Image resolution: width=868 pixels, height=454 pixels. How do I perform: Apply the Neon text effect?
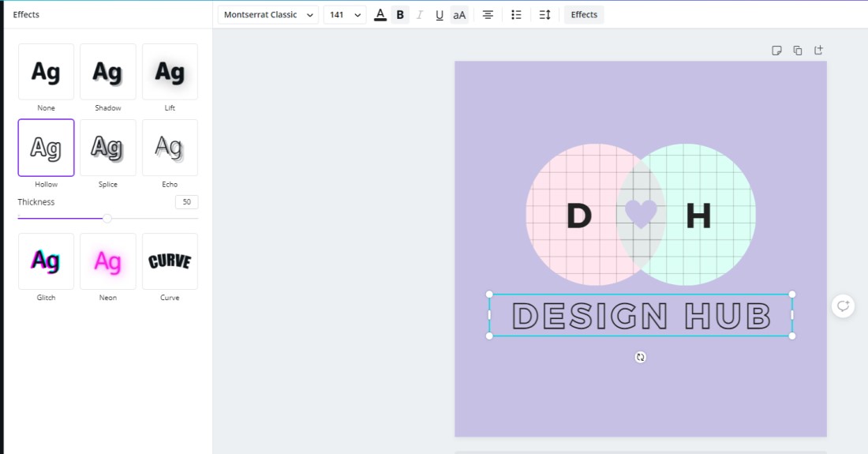tap(108, 261)
